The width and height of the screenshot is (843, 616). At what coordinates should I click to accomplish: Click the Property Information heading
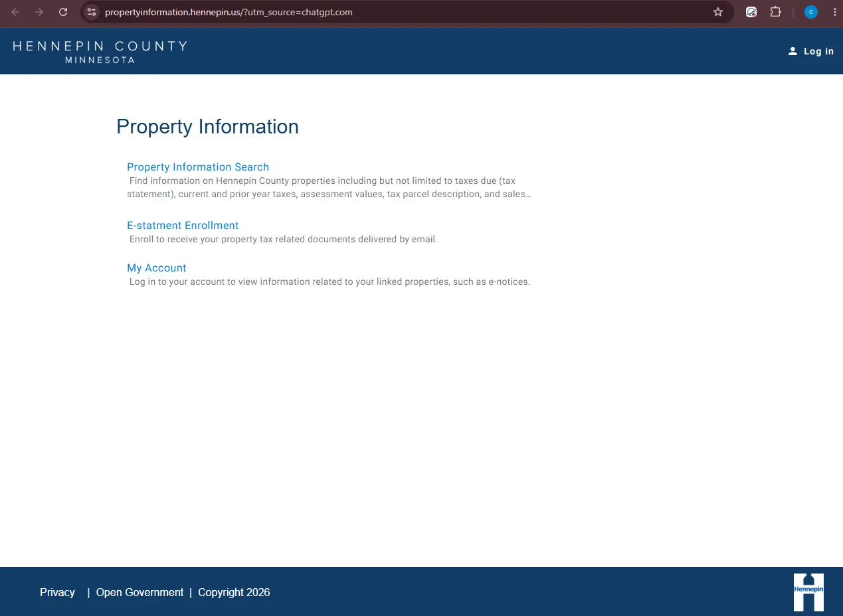pyautogui.click(x=207, y=127)
